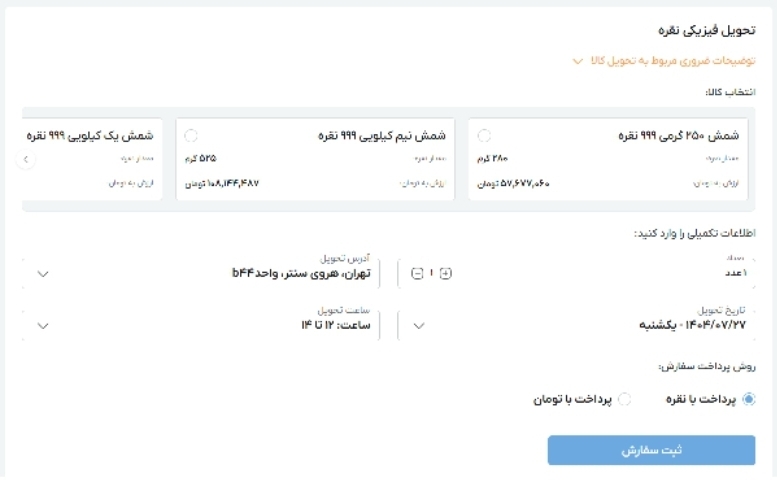Open the delivery address dropdown
The image size is (777, 482).
42,273
